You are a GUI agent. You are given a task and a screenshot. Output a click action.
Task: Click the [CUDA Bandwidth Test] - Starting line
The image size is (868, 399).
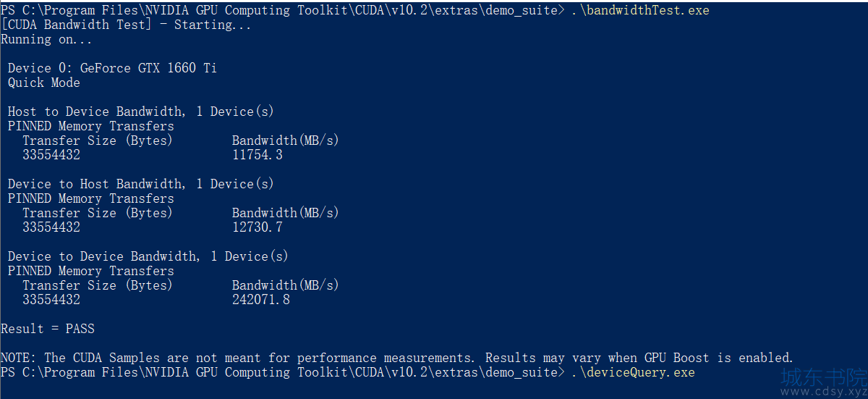click(x=127, y=25)
